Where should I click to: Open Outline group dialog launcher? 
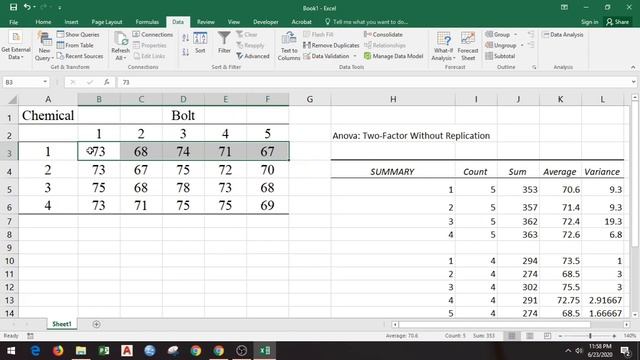point(534,67)
